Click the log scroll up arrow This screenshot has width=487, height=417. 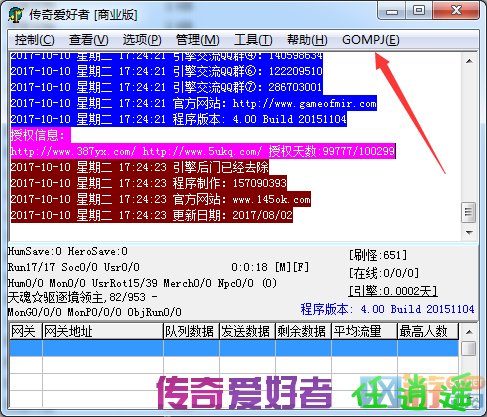[x=469, y=61]
